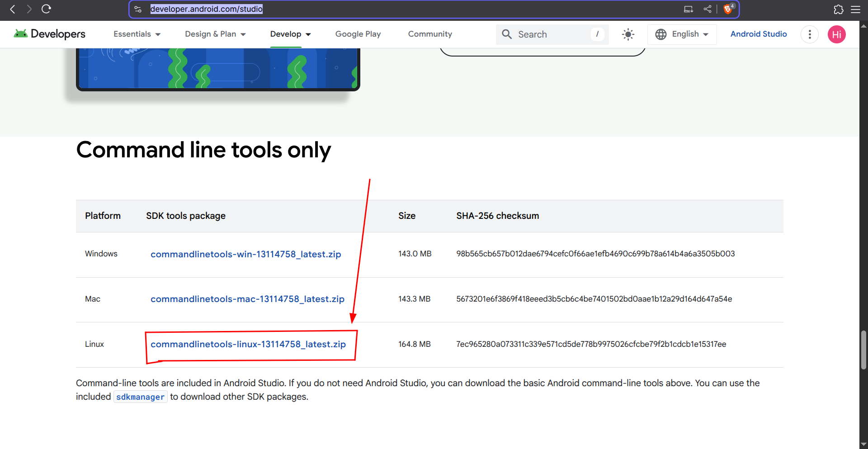Go back with the browser back arrow
The width and height of the screenshot is (868, 449).
click(x=13, y=9)
